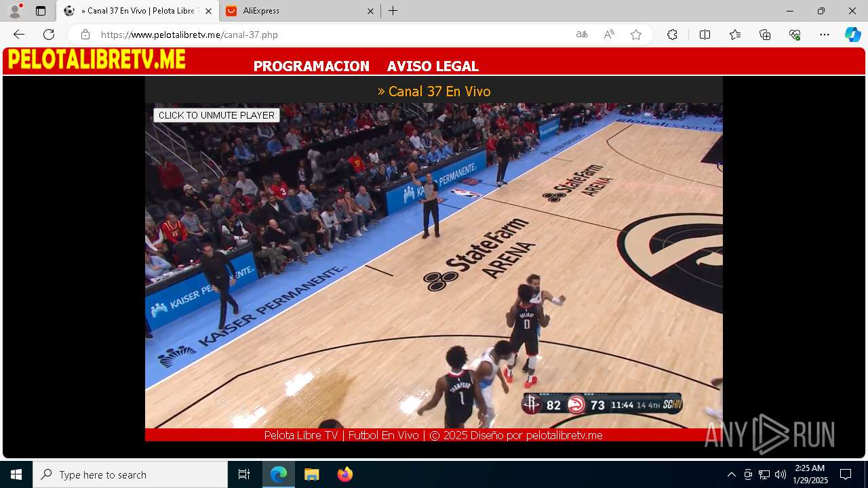
Task: Launch Firefox from the taskbar
Action: point(344,474)
